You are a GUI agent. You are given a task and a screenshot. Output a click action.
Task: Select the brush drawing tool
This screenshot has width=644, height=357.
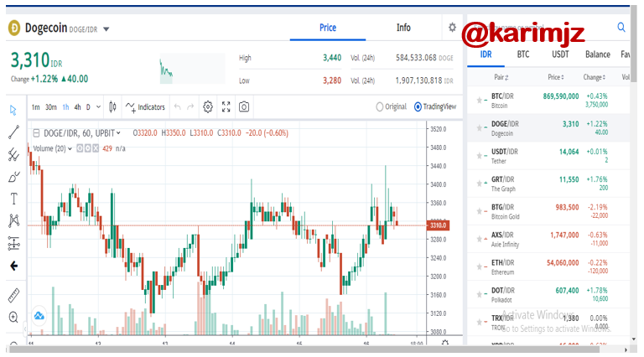13,177
